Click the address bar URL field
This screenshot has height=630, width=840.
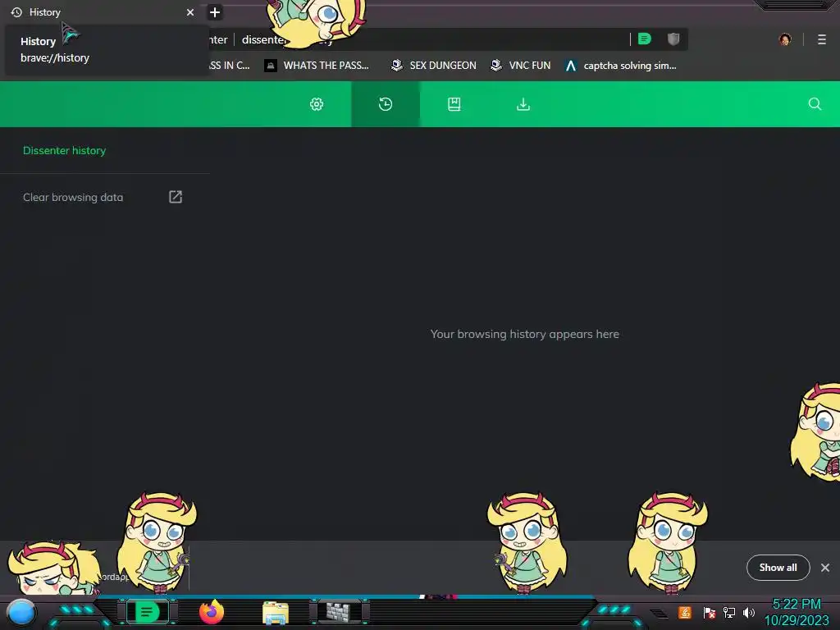click(x=418, y=39)
